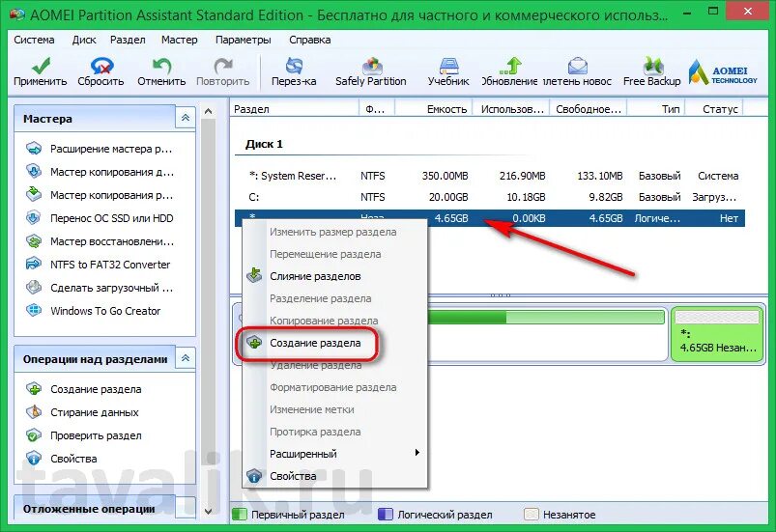Viewport: 776px width, 532px height.
Task: Open the Free Backup tool
Action: point(651,72)
